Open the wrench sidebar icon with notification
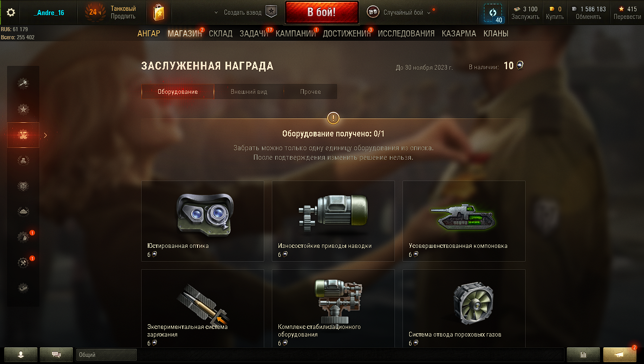 [x=23, y=262]
